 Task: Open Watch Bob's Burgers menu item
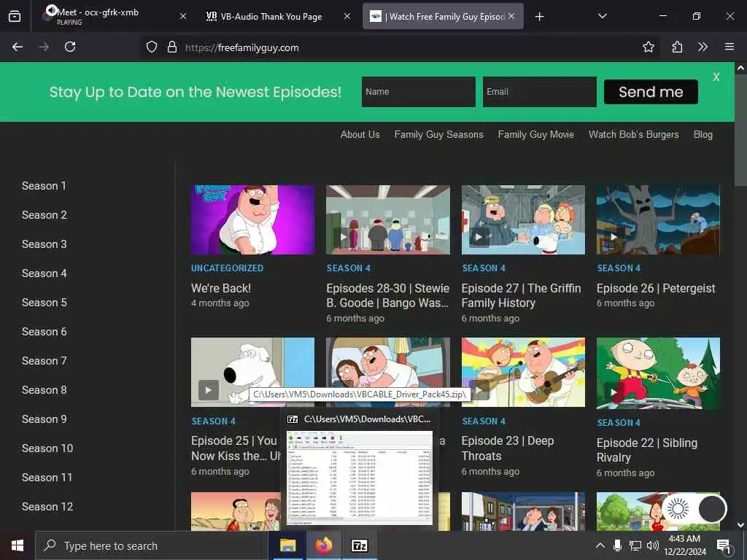pyautogui.click(x=634, y=135)
